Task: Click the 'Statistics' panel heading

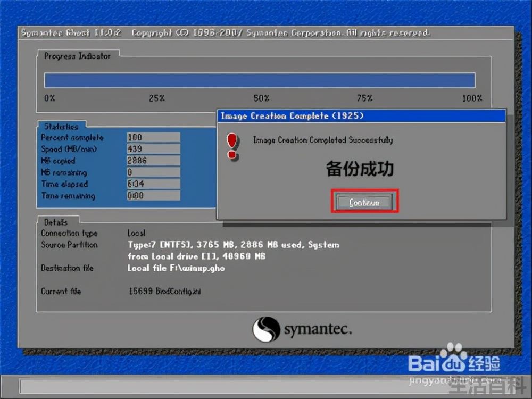Action: 61,127
